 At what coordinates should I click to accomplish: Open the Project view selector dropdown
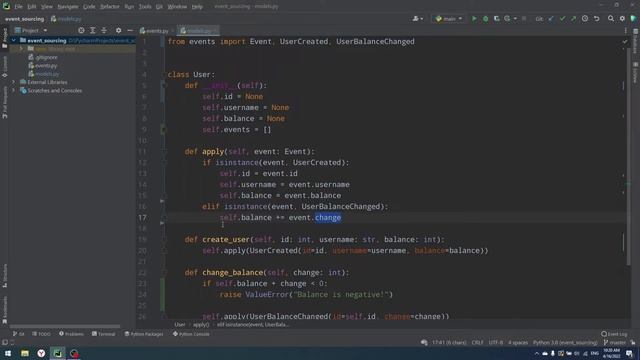click(x=31, y=31)
